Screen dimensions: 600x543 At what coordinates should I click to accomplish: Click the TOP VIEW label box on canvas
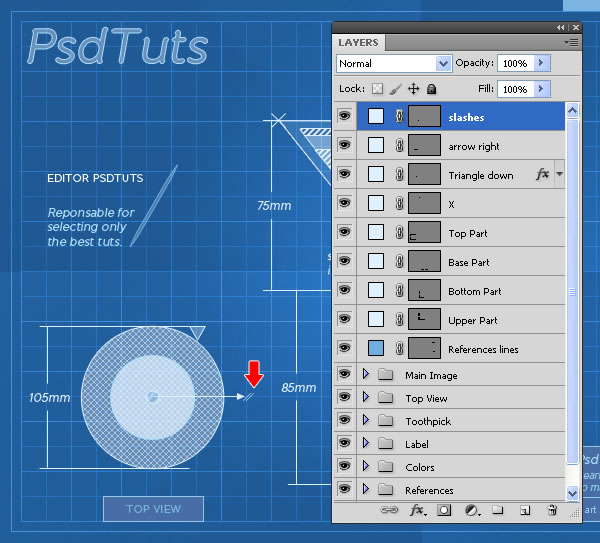[153, 509]
